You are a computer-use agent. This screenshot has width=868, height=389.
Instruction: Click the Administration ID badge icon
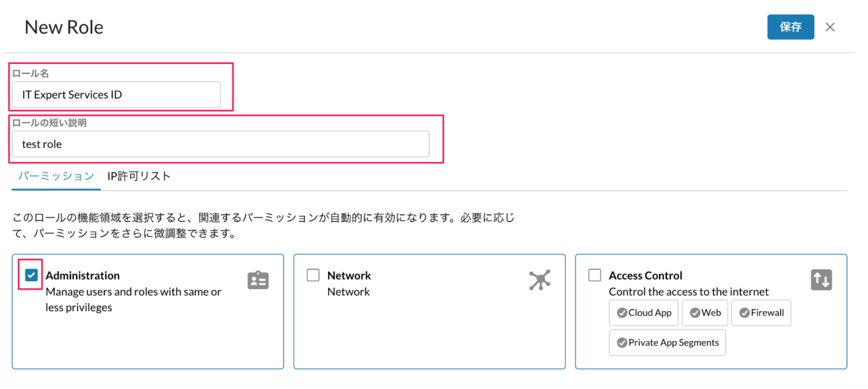tap(258, 280)
